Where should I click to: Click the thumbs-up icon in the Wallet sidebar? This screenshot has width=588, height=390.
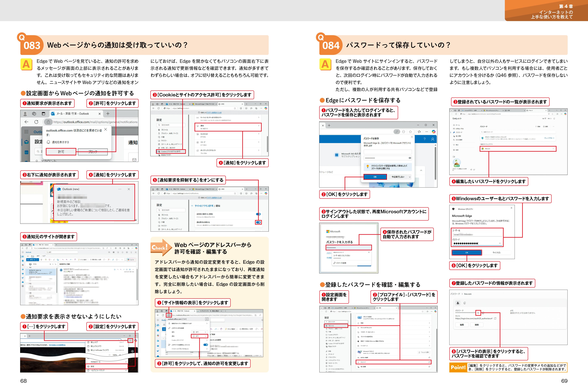(471, 169)
